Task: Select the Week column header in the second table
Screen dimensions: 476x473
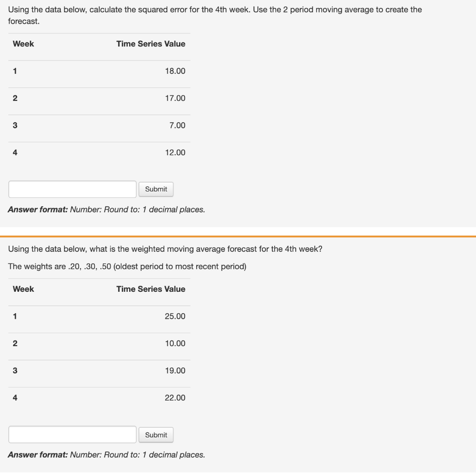Action: point(23,289)
